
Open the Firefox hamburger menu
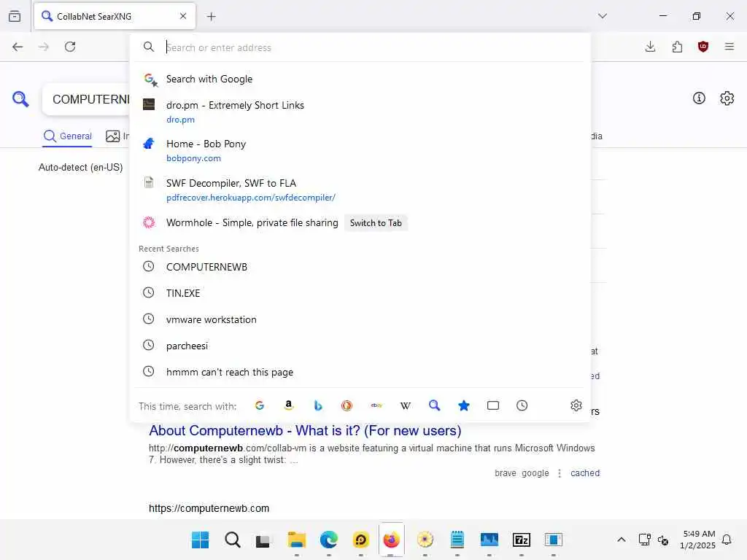729,47
